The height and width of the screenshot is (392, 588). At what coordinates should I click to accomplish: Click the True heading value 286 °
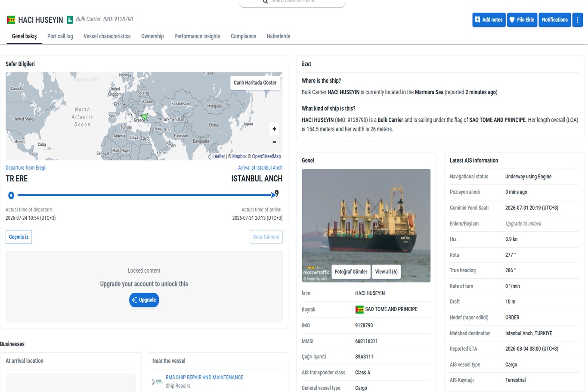click(x=511, y=271)
